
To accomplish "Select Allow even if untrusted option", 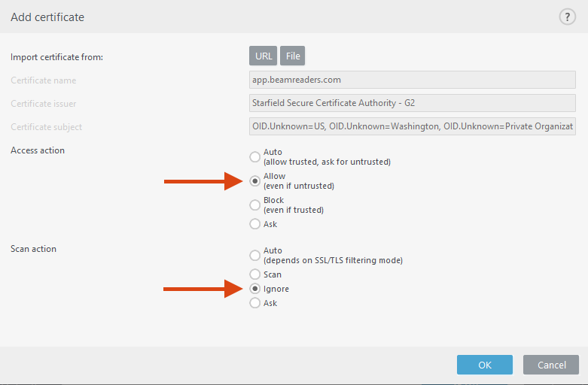I will tap(255, 181).
